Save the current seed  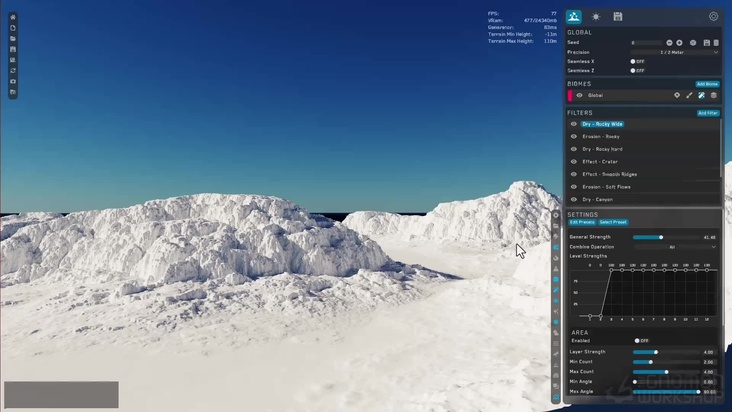point(707,43)
